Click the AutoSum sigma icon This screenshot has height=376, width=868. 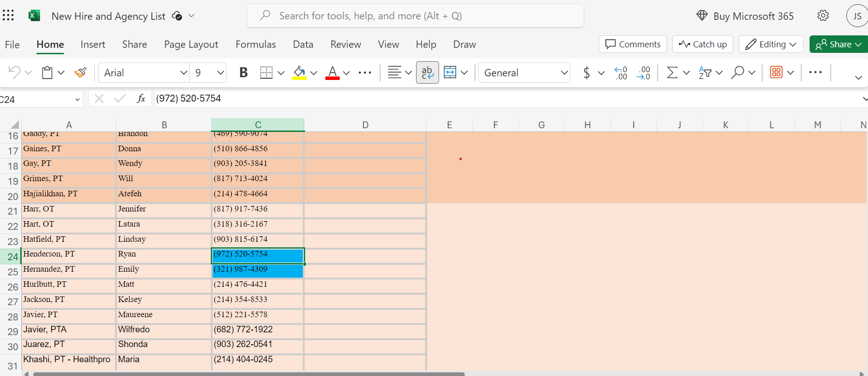(672, 73)
